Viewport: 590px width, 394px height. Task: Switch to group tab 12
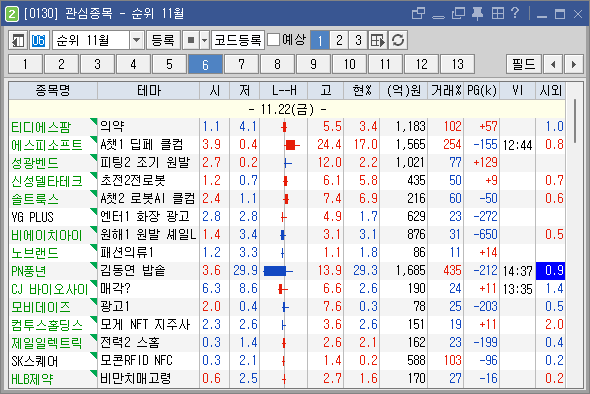click(x=421, y=64)
